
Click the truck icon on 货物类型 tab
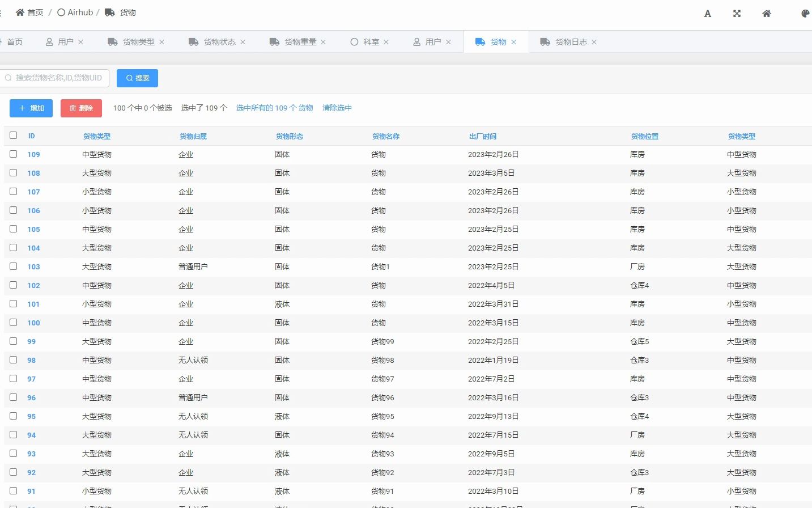(112, 41)
